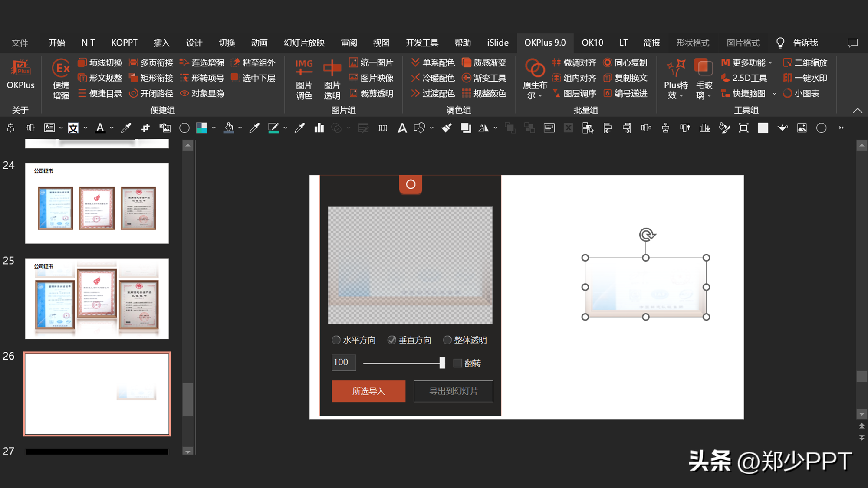Open 图片调色 tool
Image resolution: width=868 pixels, height=488 pixels.
pos(304,79)
